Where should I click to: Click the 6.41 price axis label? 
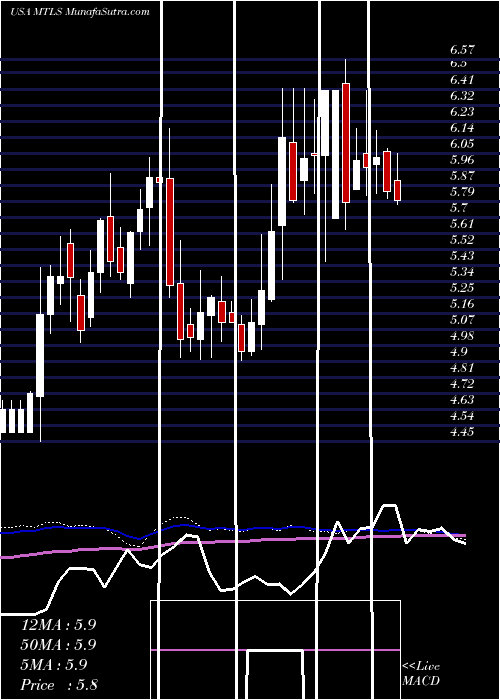point(462,80)
